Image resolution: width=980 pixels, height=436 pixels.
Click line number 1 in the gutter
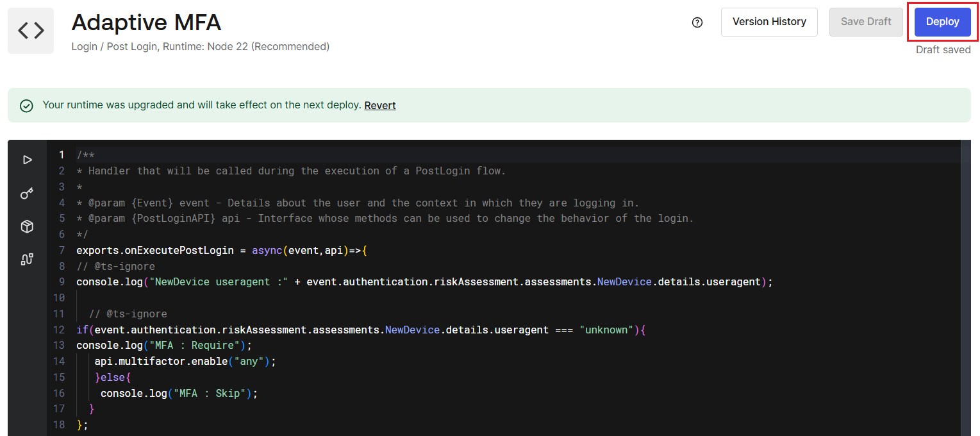tap(62, 155)
